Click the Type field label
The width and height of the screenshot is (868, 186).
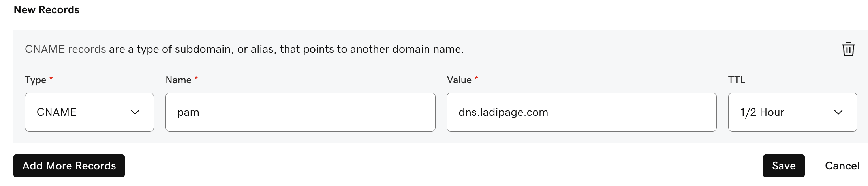(36, 80)
